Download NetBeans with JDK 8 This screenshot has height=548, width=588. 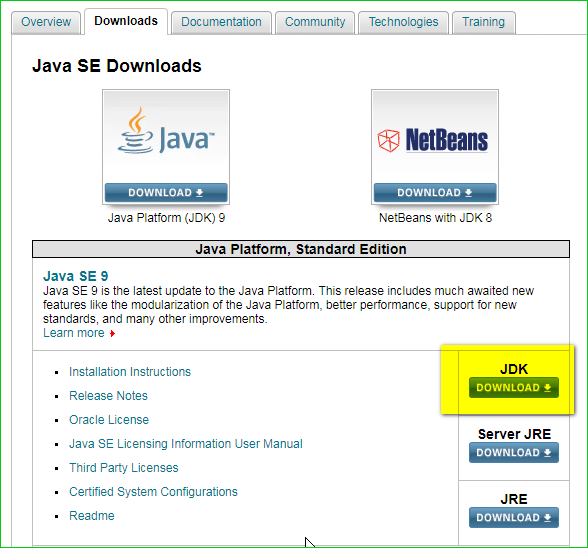pos(435,193)
